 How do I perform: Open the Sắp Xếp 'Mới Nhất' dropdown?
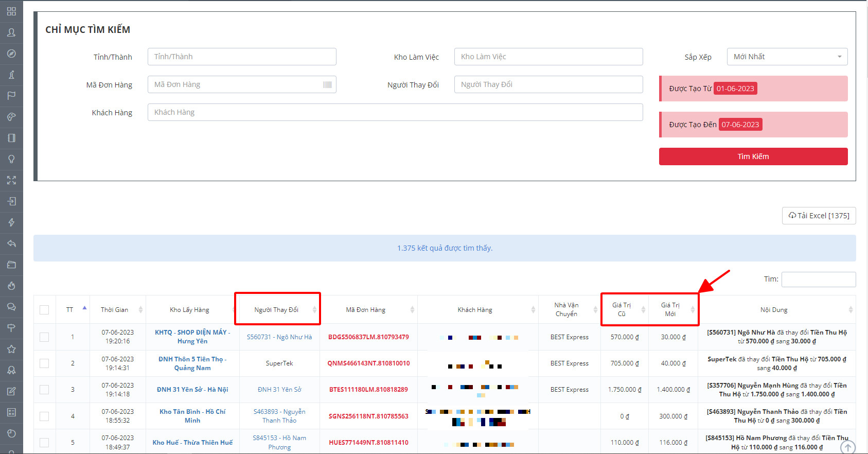787,57
